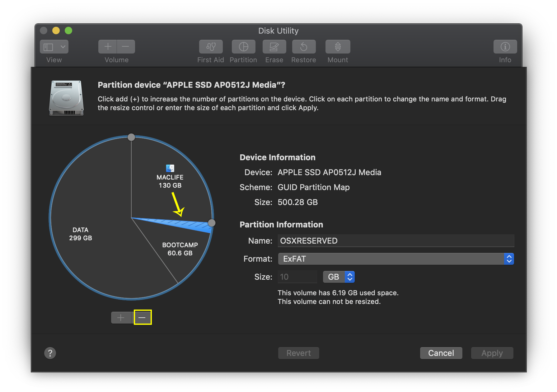
Task: Click the help question mark button
Action: point(50,353)
